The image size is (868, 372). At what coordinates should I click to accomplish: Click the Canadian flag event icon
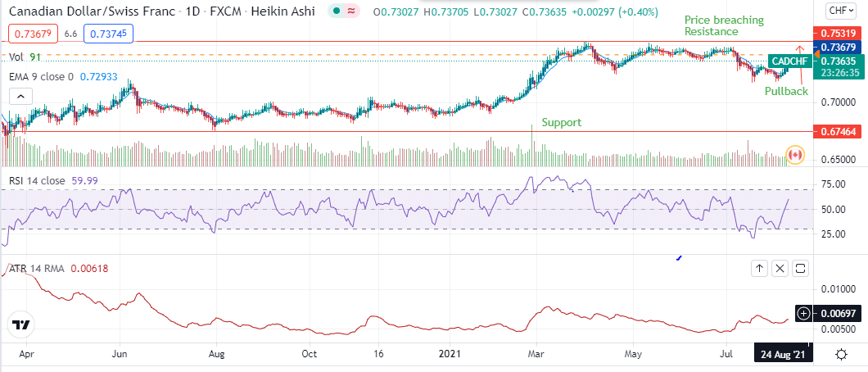tap(794, 153)
